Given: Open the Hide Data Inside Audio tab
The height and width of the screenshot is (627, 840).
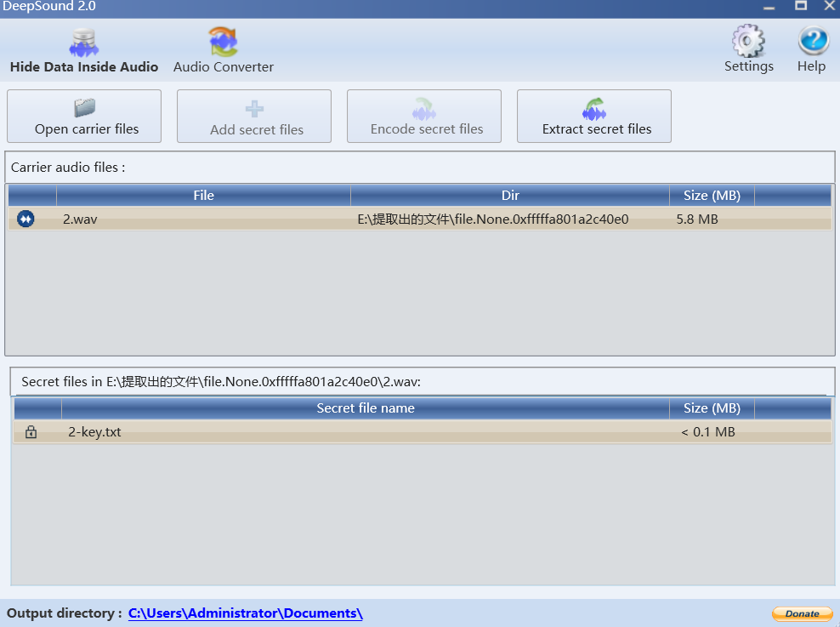Looking at the screenshot, I should pos(84,51).
